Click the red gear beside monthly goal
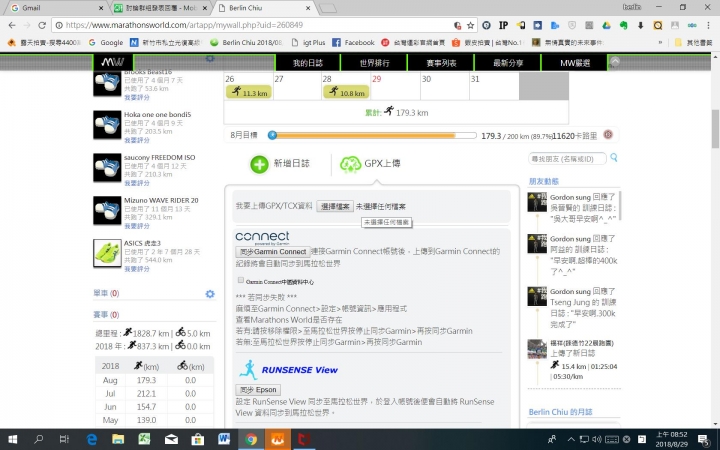Image resolution: width=720 pixels, height=450 pixels. [x=608, y=135]
